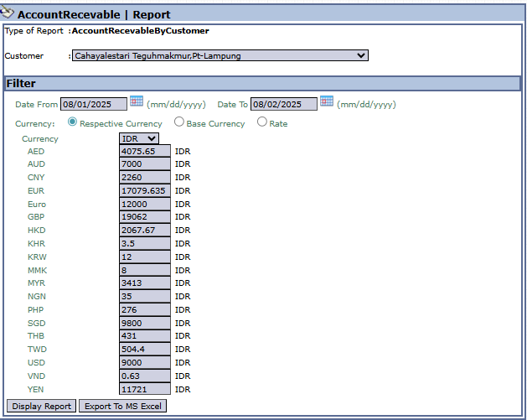Select the Base Currency radio button
This screenshot has width=527, height=420.
pos(179,122)
